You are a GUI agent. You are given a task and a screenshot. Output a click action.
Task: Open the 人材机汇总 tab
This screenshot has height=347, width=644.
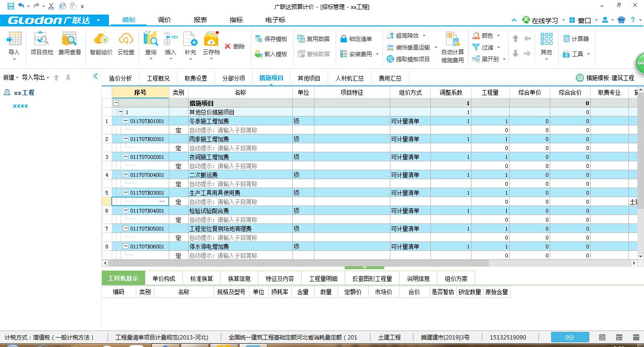pyautogui.click(x=349, y=78)
